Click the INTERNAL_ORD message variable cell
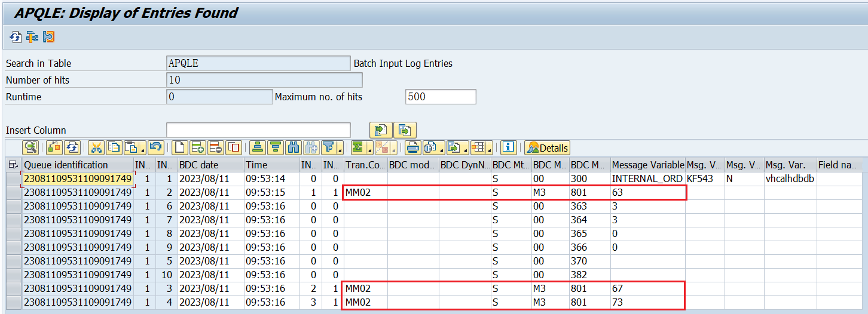Screen dimensions: 868x314 648,178
